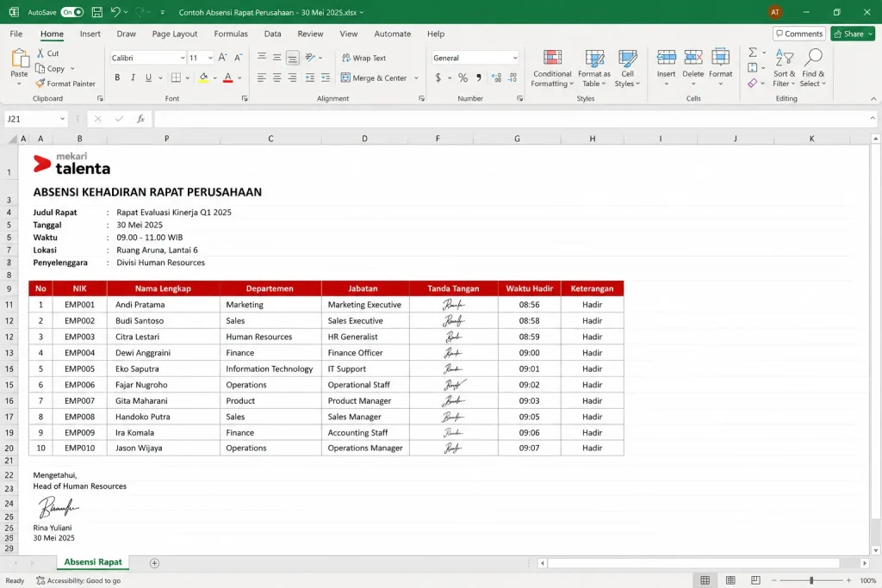Adjust the zoom slider handle
Image resolution: width=882 pixels, height=588 pixels.
[x=811, y=580]
